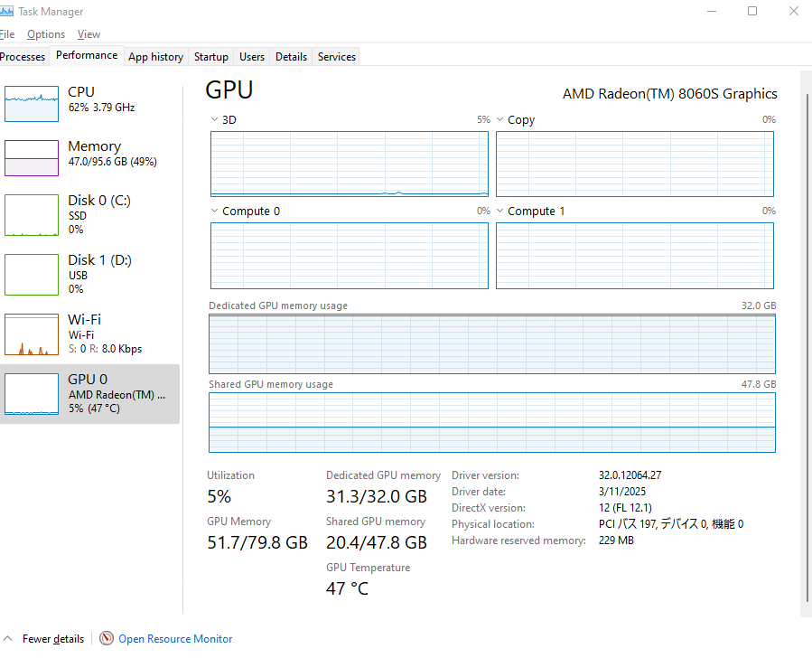
Task: Open the Copy engine graph dropdown
Action: click(x=499, y=119)
